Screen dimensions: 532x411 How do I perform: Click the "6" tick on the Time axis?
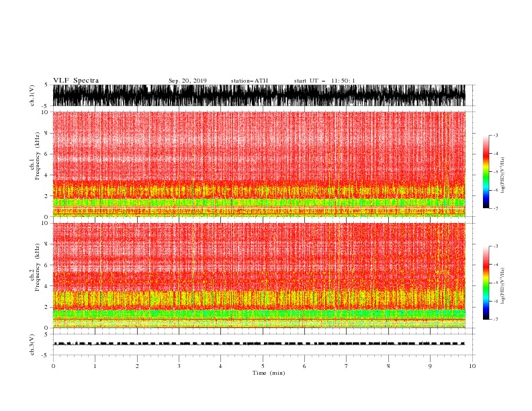304,366
